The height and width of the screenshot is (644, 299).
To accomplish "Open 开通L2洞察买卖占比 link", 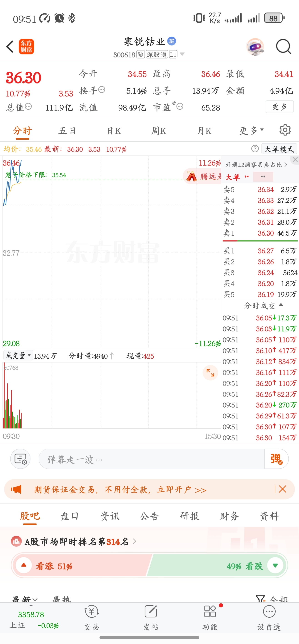I will (x=256, y=165).
